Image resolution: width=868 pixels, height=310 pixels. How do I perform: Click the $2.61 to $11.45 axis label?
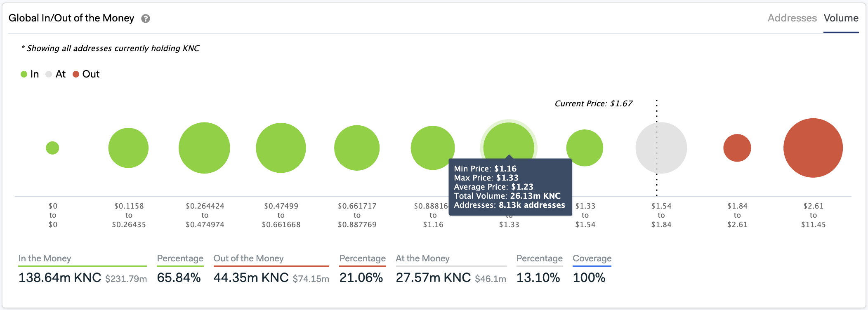point(813,215)
